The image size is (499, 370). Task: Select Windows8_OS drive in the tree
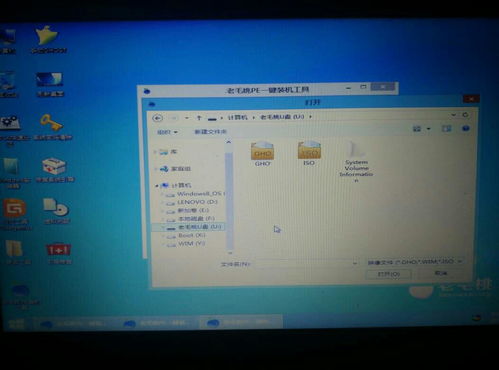tap(199, 194)
